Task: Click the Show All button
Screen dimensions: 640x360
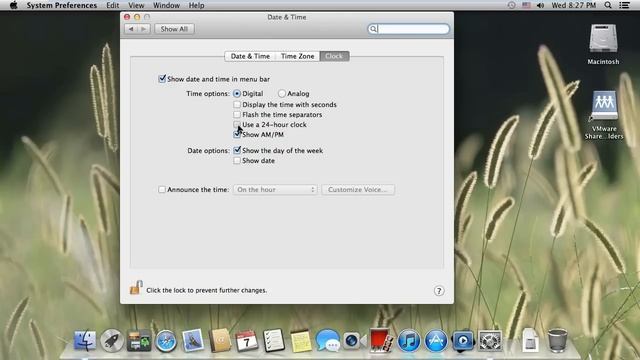Action: pos(174,29)
